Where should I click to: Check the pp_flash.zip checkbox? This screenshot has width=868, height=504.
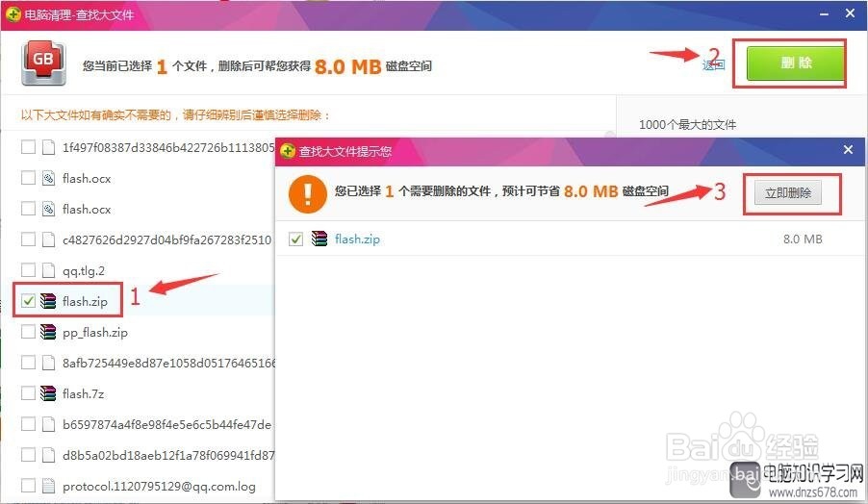[x=28, y=332]
